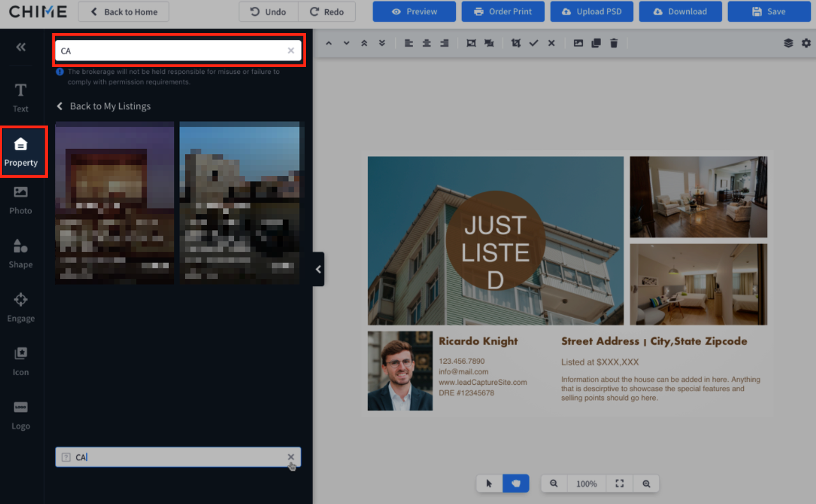The image size is (816, 504).
Task: Select the agent headshot photo
Action: pos(400,371)
